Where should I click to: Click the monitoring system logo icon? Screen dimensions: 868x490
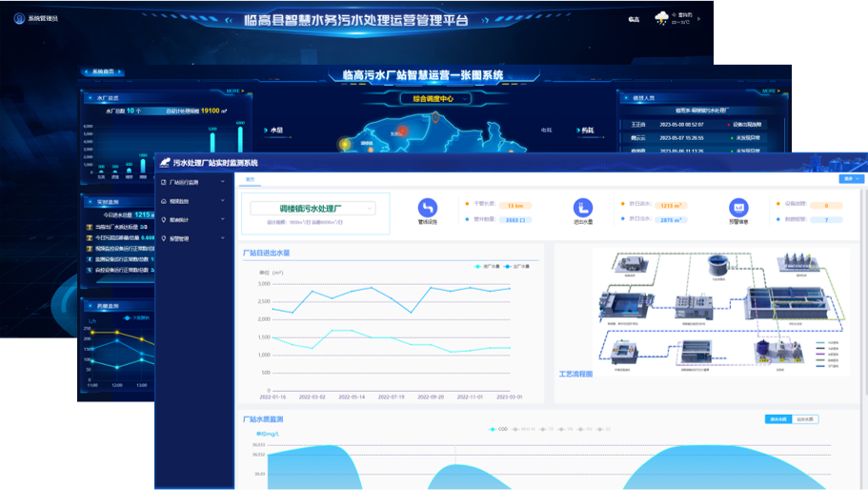point(165,163)
